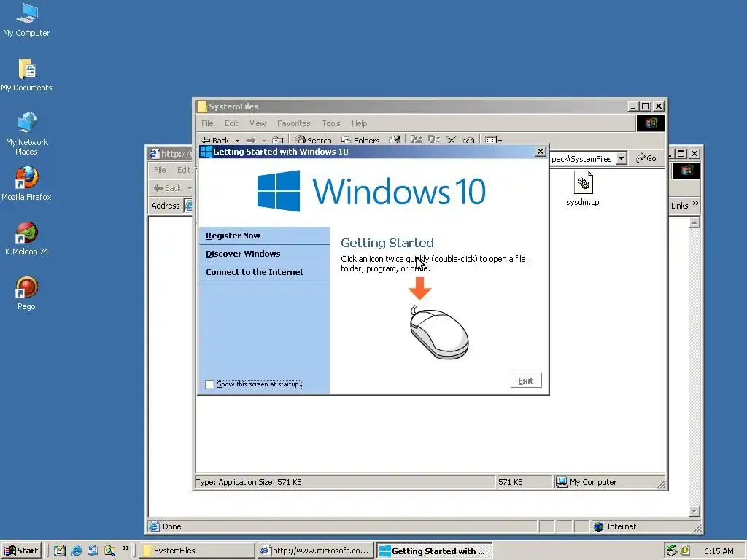Open File menu in SystemFiles window
This screenshot has height=560, width=747.
(x=207, y=123)
